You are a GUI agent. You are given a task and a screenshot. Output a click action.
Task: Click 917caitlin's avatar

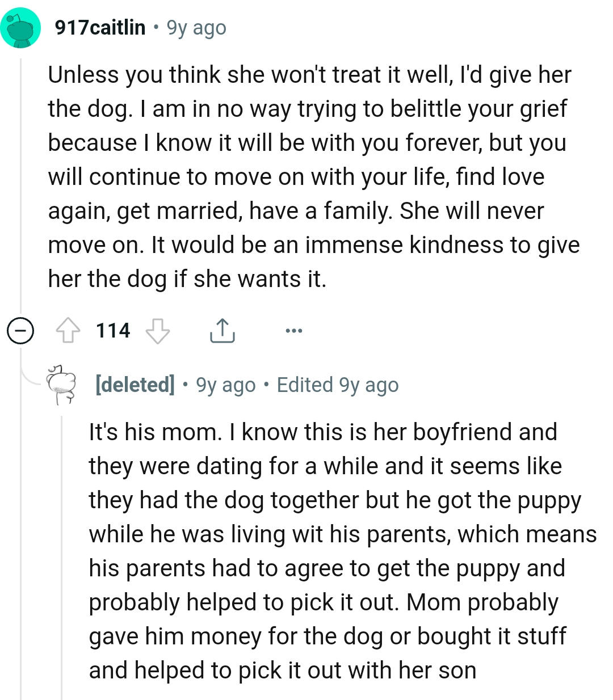20,27
